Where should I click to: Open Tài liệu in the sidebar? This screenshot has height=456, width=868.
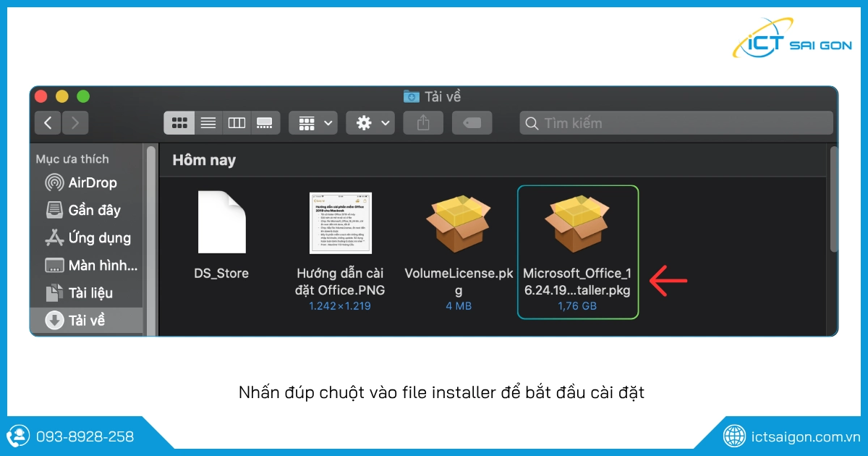point(86,293)
